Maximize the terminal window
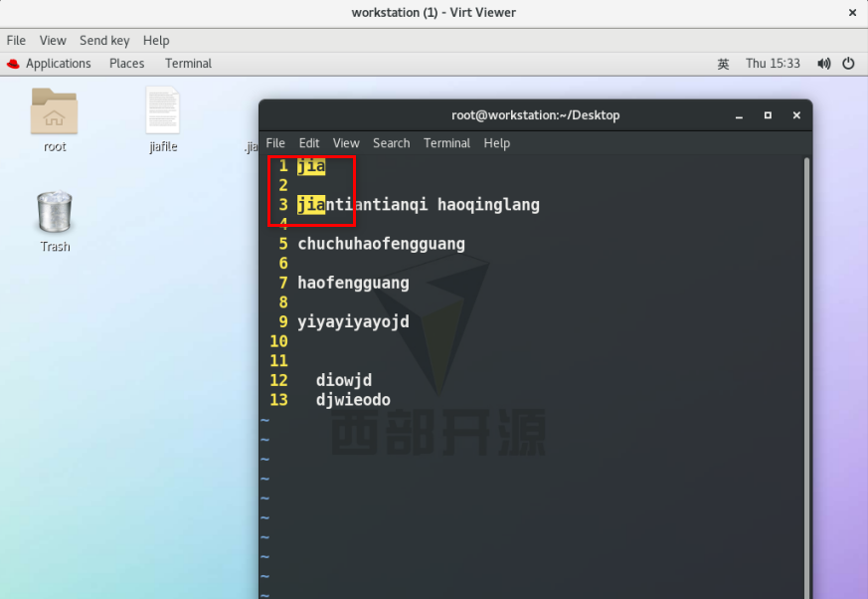 (768, 115)
